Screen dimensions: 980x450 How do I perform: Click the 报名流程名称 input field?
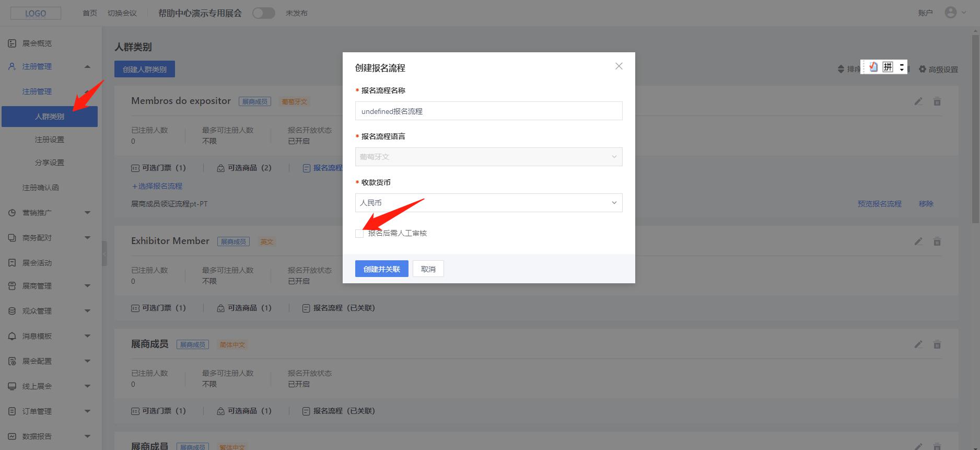[x=488, y=111]
